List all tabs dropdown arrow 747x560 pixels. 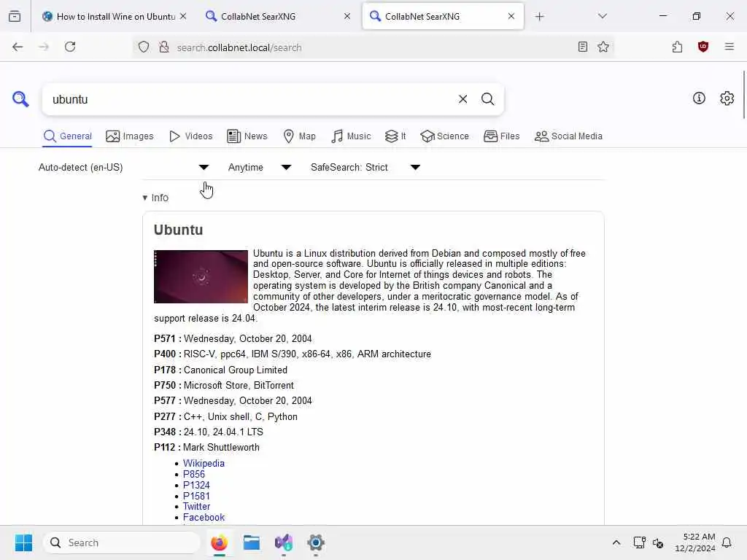tap(602, 16)
